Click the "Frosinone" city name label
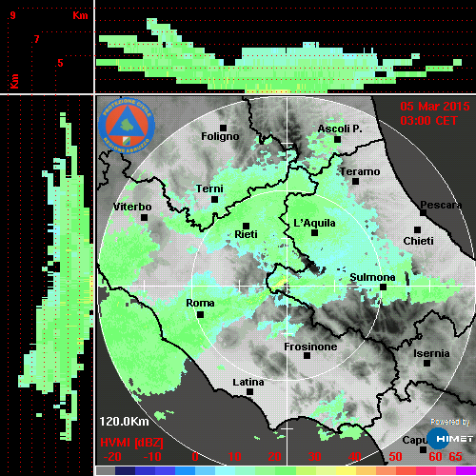The image size is (476, 476). pos(310,347)
